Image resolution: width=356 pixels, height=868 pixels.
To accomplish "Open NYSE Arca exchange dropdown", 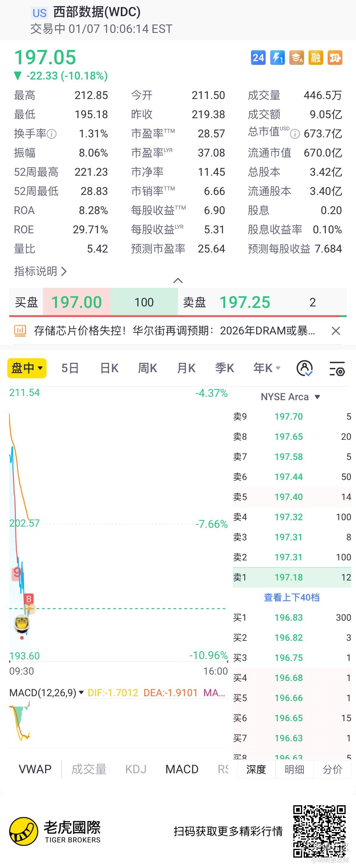I will (x=290, y=397).
